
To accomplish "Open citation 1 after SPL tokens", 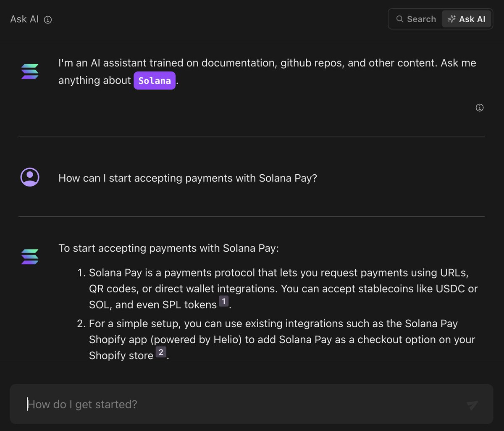I will pyautogui.click(x=223, y=301).
